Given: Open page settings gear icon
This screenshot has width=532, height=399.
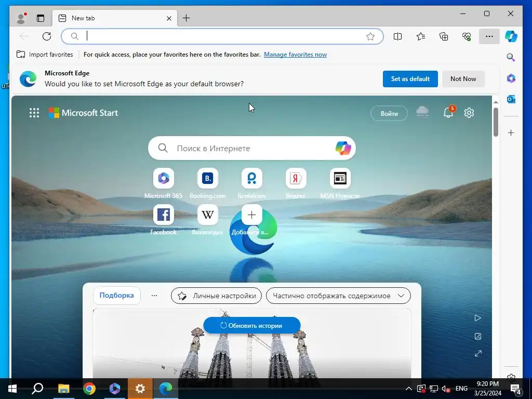Looking at the screenshot, I should point(469,113).
